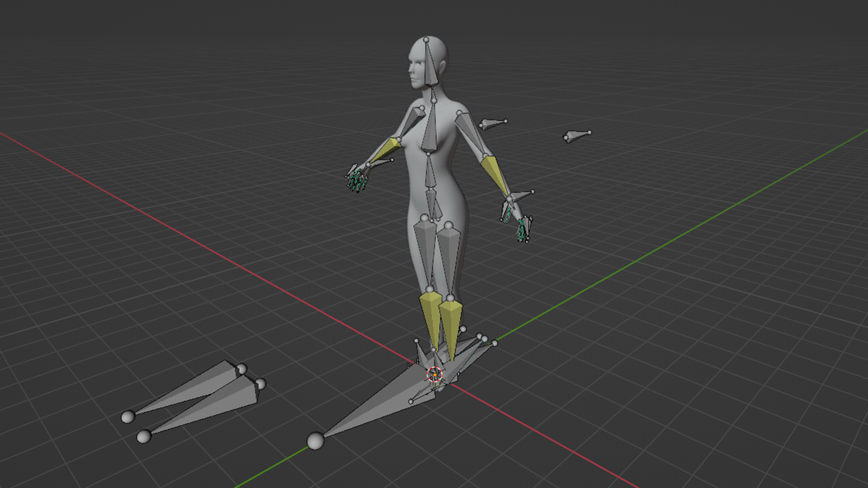
Task: Click the character's face mesh
Action: pos(416,70)
